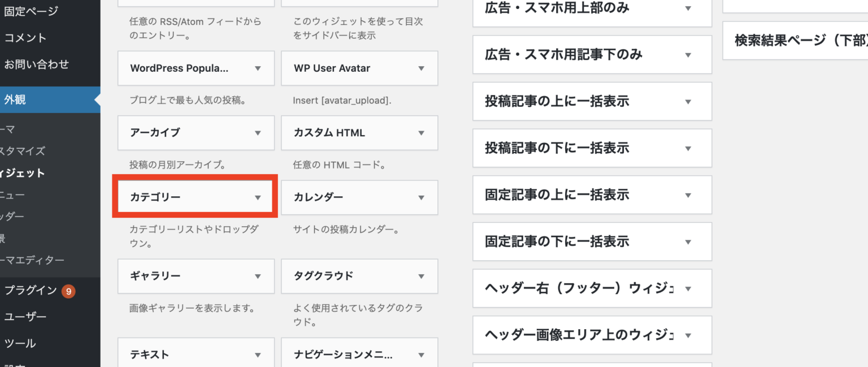The width and height of the screenshot is (868, 367).
Task: Open the テキスト widget dropdown
Action: 195,354
